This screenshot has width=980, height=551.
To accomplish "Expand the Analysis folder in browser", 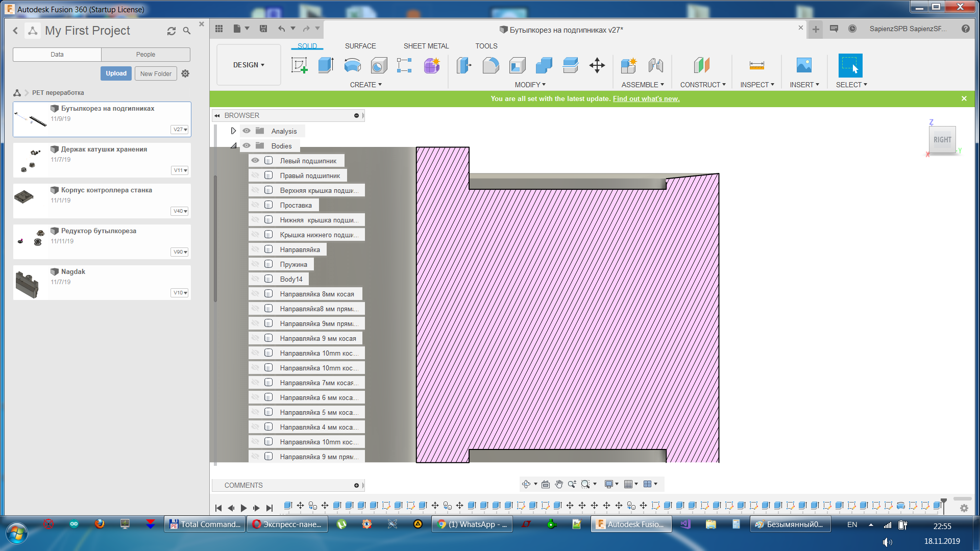I will click(x=233, y=131).
